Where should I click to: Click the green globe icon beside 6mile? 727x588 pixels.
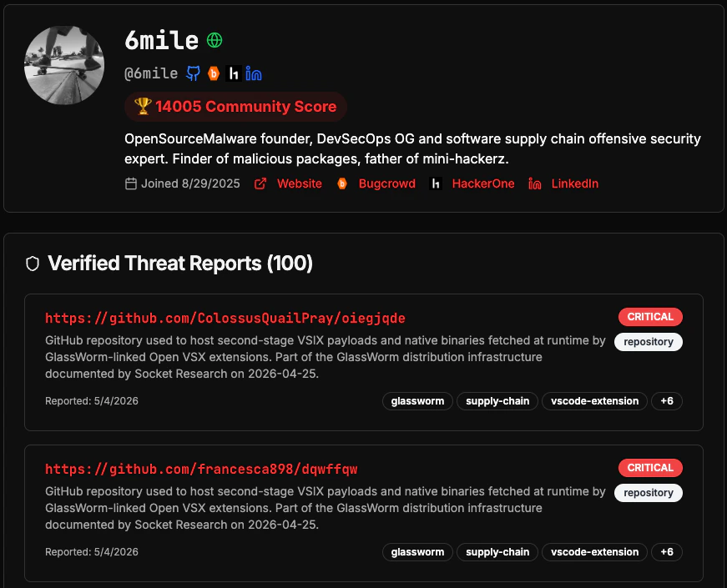[x=215, y=40]
